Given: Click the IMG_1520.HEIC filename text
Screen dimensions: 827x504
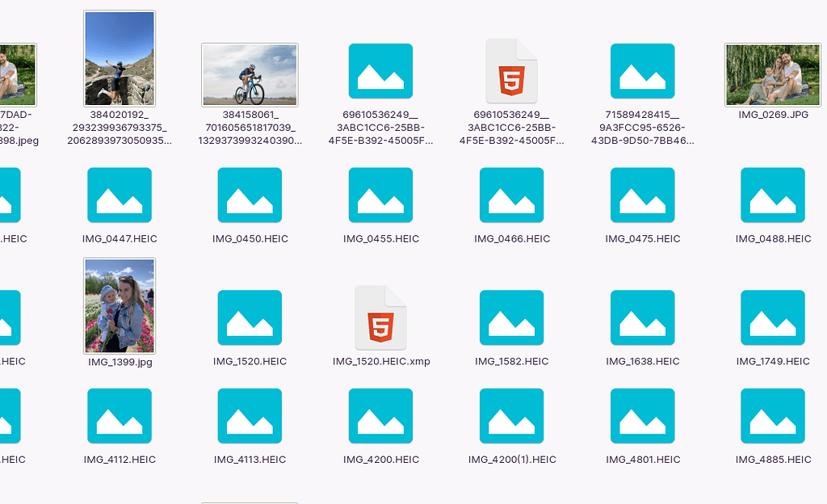Looking at the screenshot, I should tap(250, 361).
